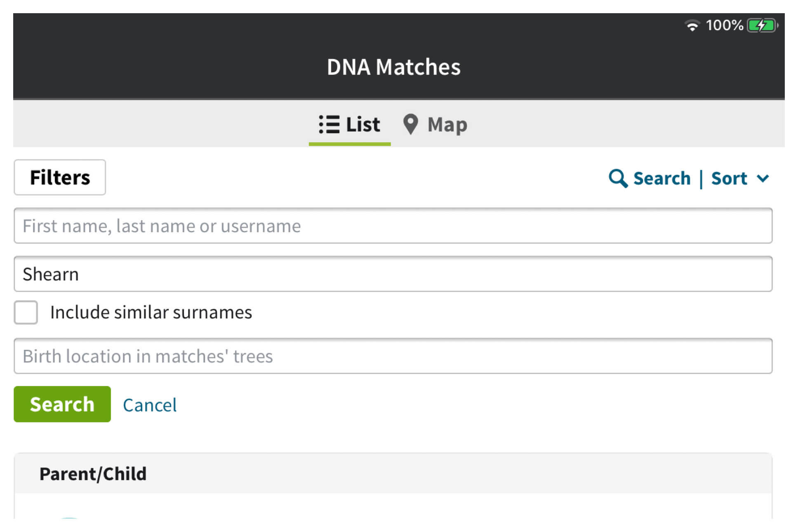Open the Sort options menu label

click(729, 179)
